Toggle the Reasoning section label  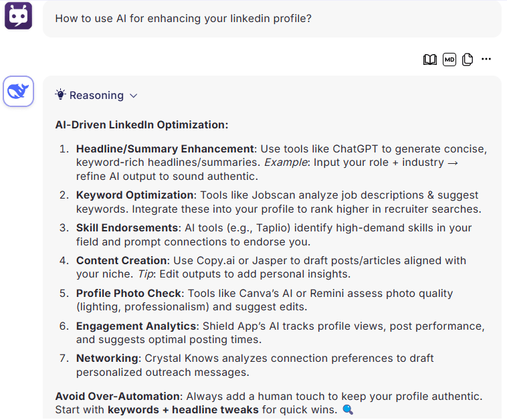(96, 96)
